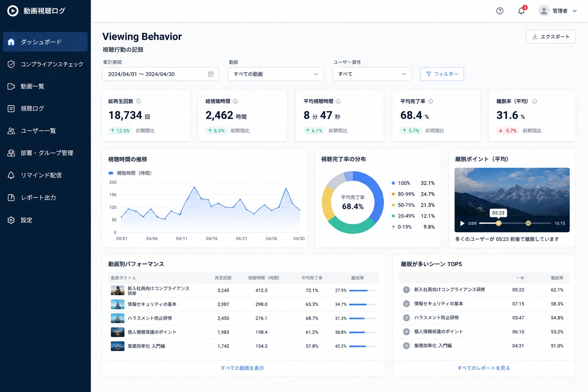The image size is (588, 392).
Task: Click info icon next to 離脱率（平均）
Action: click(534, 101)
